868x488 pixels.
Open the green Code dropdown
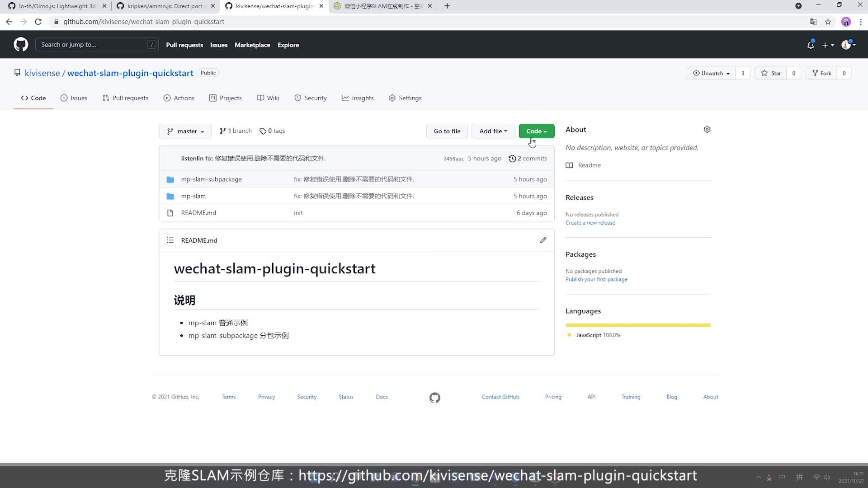pyautogui.click(x=536, y=131)
